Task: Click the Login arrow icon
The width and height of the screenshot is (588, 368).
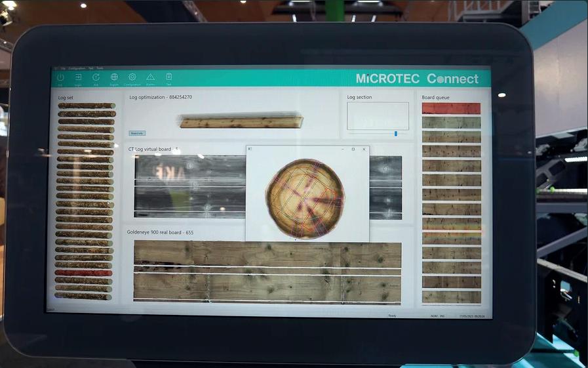Action: (78, 77)
